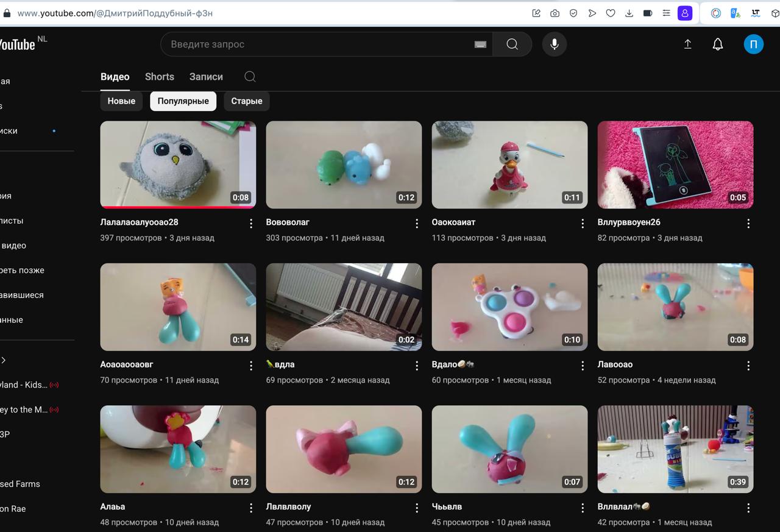Screen dimensions: 780x532
Task: Open the notifications bell
Action: (x=718, y=44)
